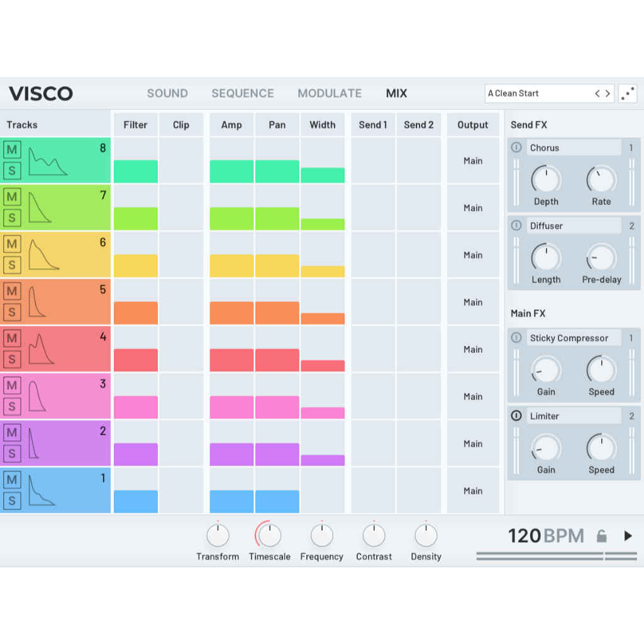Change track 3 output Main

click(473, 396)
